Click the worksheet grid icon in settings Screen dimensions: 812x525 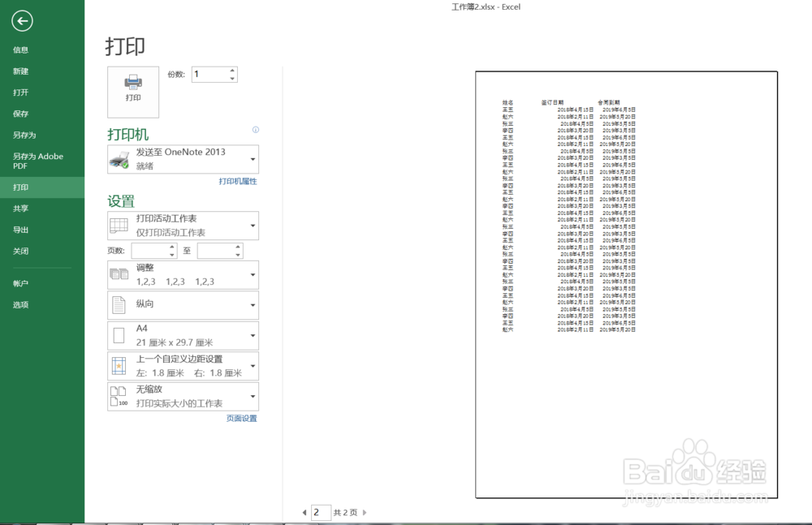[119, 226]
